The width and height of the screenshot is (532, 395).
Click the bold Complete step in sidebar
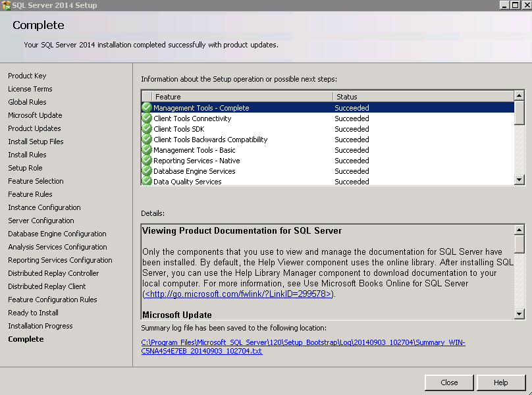click(x=26, y=339)
